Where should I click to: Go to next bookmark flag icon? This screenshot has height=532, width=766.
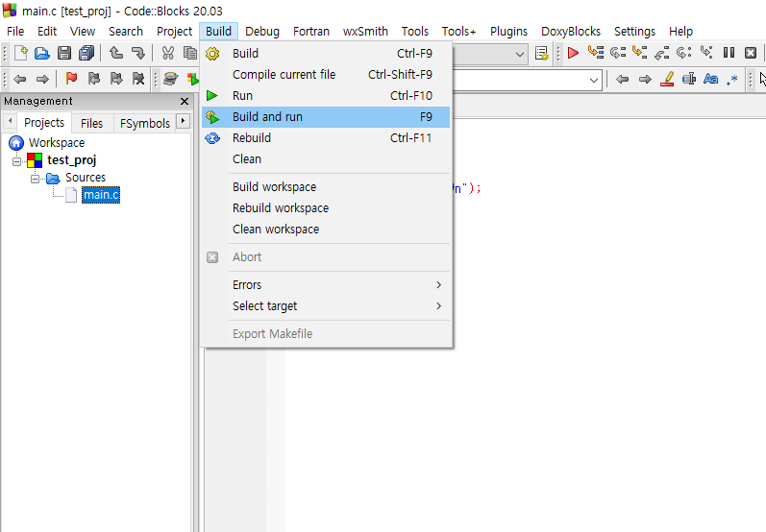(116, 78)
